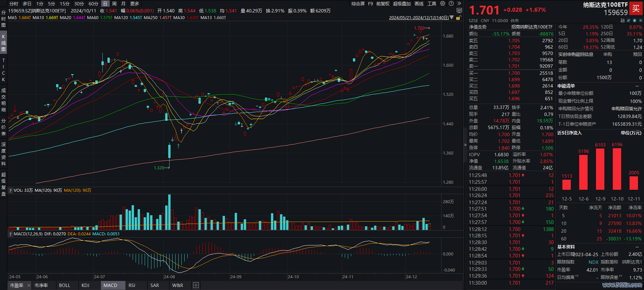
Task: Open the 前复权 adjustment dropdown
Action: point(383,4)
